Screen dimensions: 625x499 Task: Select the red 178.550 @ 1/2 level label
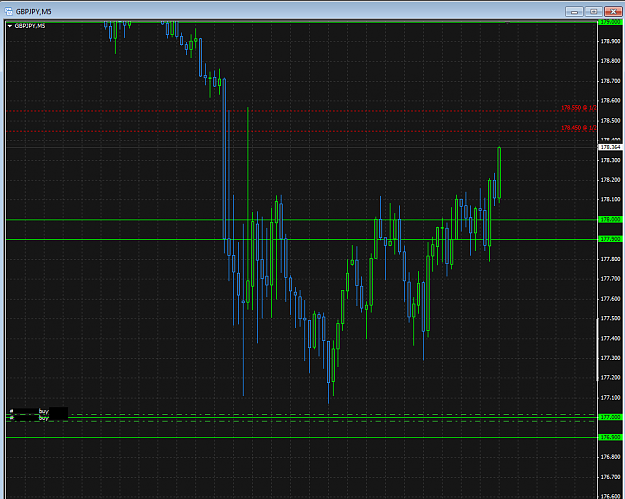click(579, 108)
